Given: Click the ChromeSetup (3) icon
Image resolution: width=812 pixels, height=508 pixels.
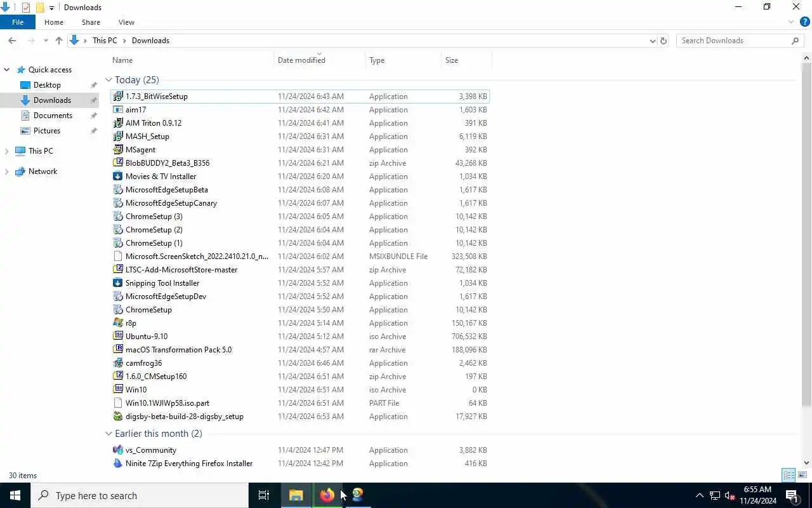Looking at the screenshot, I should [x=118, y=217].
